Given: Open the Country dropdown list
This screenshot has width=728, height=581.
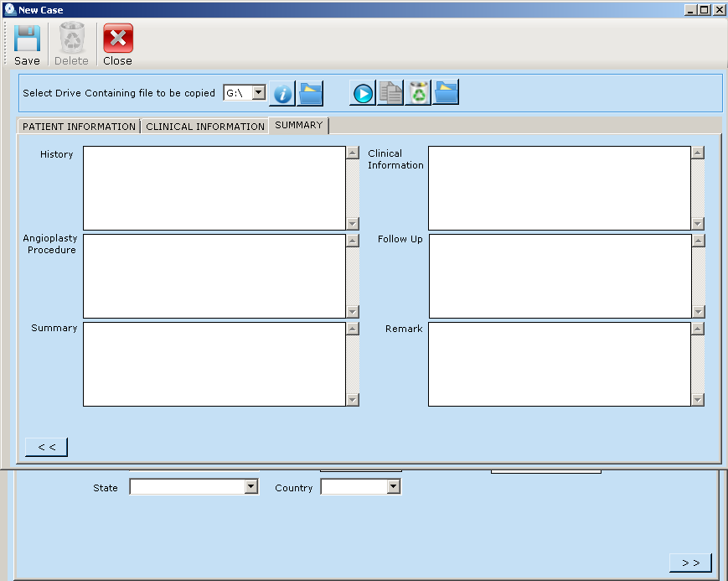Looking at the screenshot, I should [x=393, y=487].
